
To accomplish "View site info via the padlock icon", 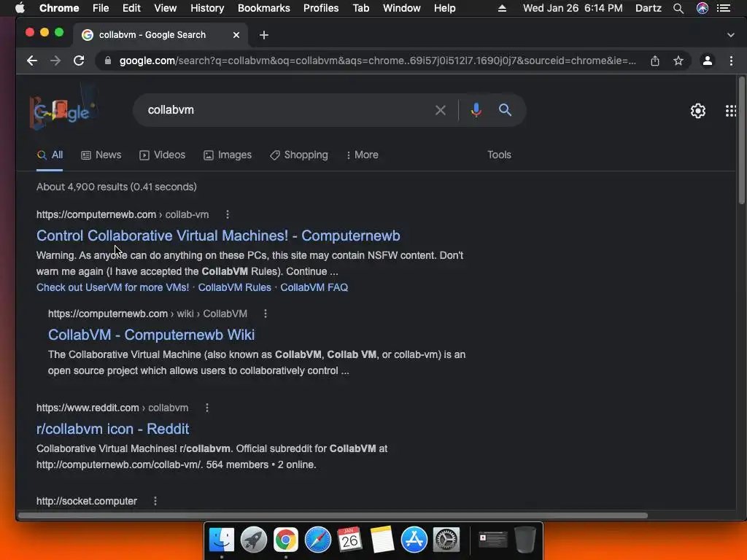I will pos(108,61).
